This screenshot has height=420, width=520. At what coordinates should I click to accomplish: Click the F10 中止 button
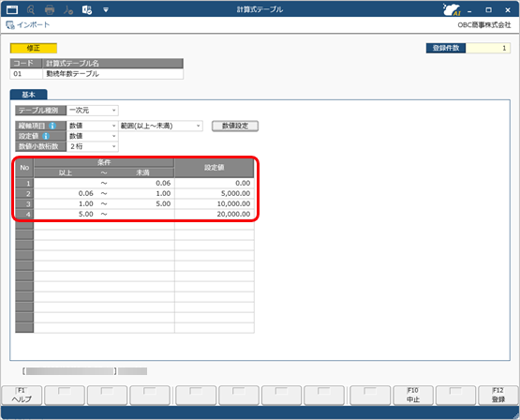click(413, 395)
